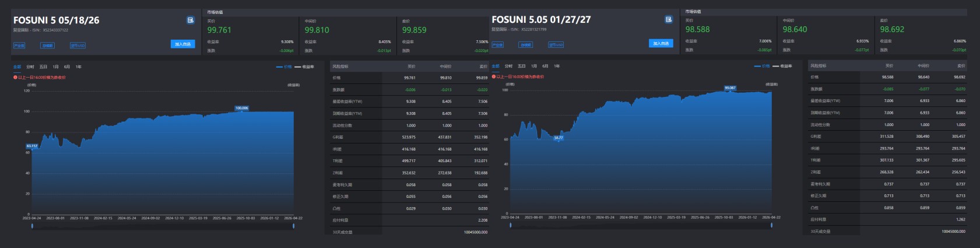
Task: Click 加入自选 button for FOSUNI 5 05/18/26
Action: tap(182, 44)
